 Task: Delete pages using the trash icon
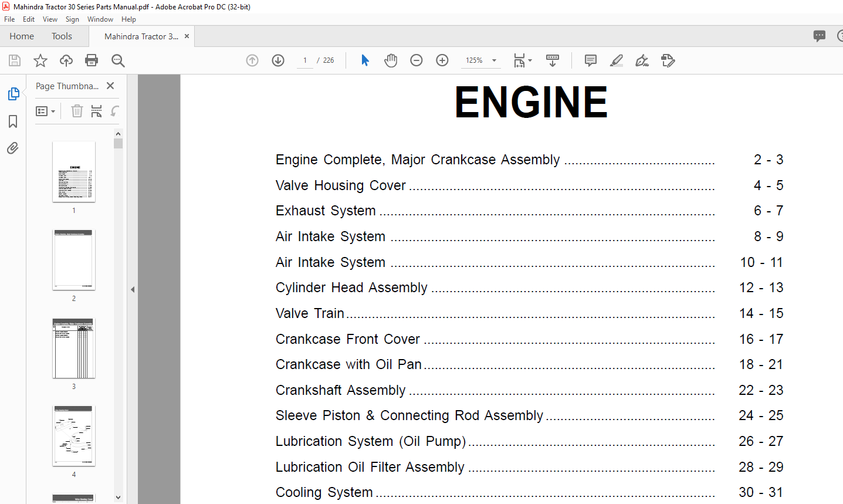pyautogui.click(x=77, y=111)
